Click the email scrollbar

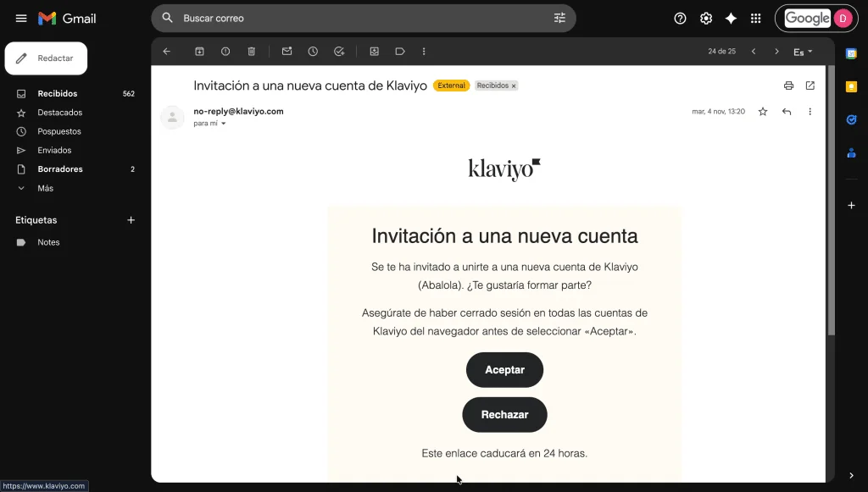[831, 200]
